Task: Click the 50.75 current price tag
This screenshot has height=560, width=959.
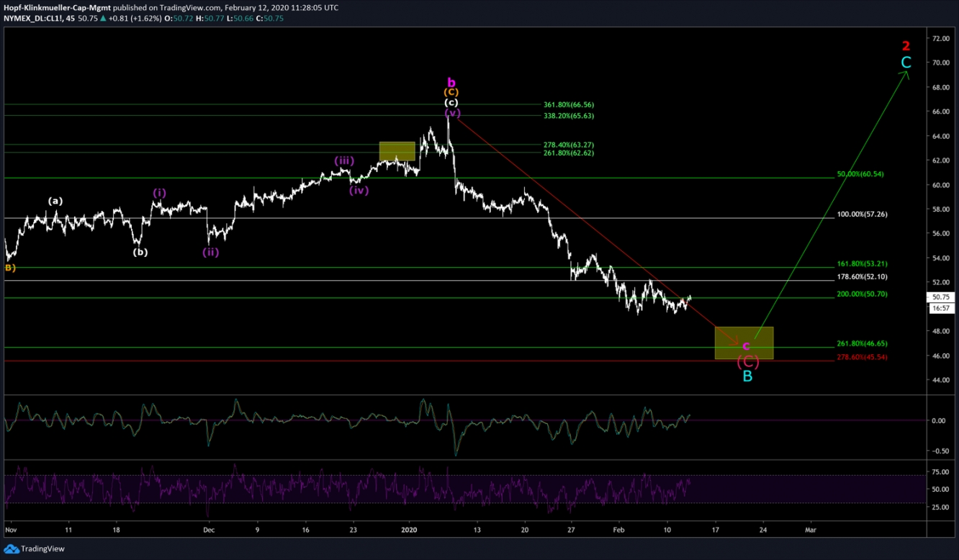Action: point(940,297)
